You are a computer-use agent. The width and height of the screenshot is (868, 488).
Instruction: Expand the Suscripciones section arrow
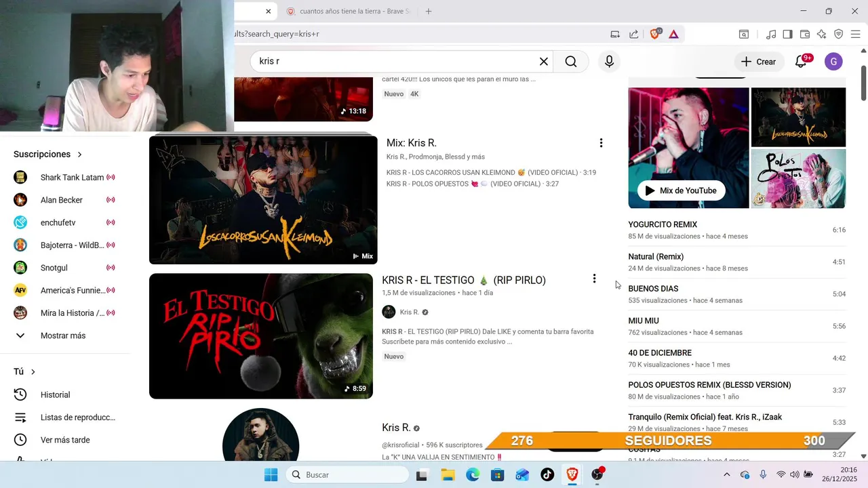coord(79,155)
